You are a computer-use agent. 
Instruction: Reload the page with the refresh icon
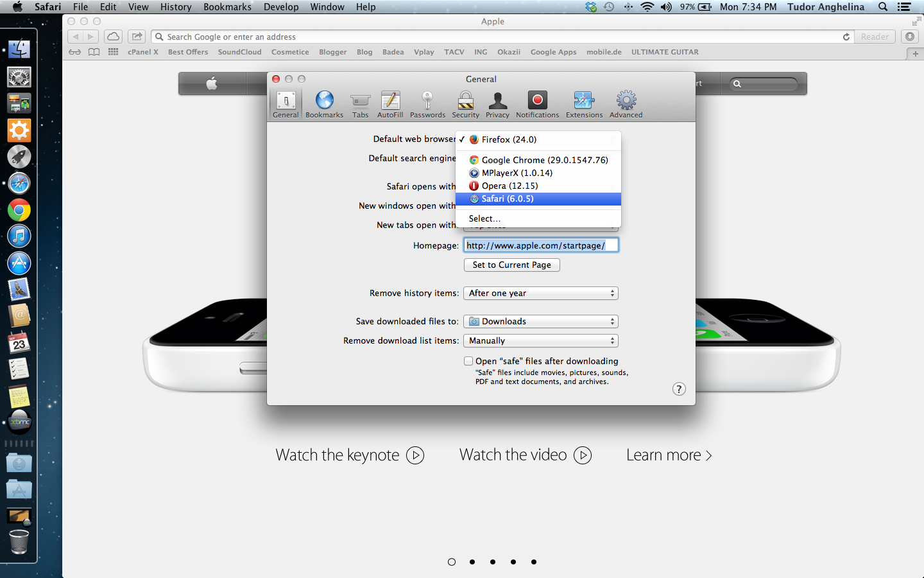(x=846, y=37)
